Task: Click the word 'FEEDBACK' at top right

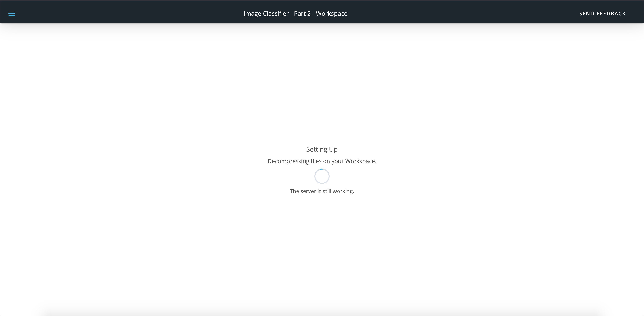Action: click(611, 13)
